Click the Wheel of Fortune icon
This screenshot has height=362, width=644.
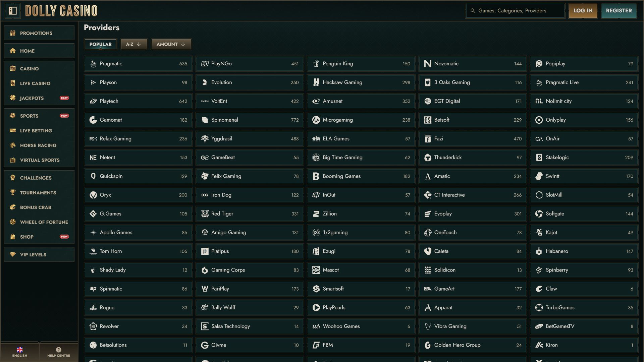coord(13,222)
